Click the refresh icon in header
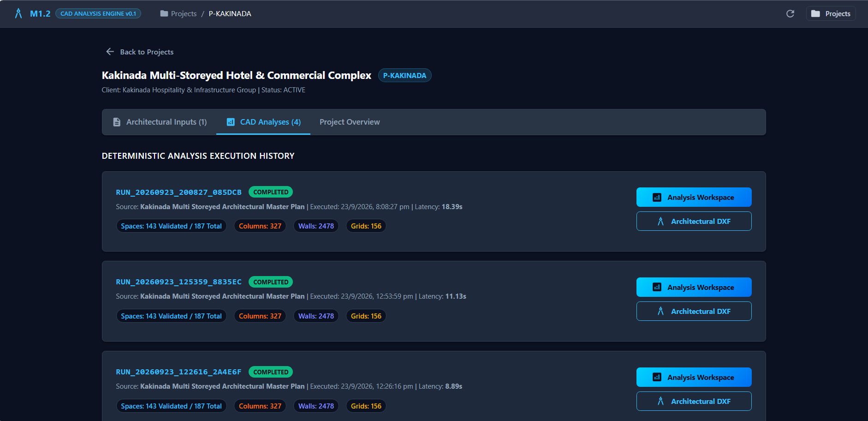 pyautogui.click(x=790, y=14)
